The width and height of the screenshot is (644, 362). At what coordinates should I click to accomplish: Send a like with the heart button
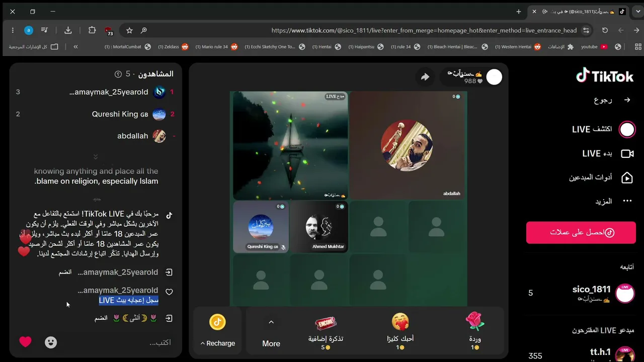(x=25, y=342)
